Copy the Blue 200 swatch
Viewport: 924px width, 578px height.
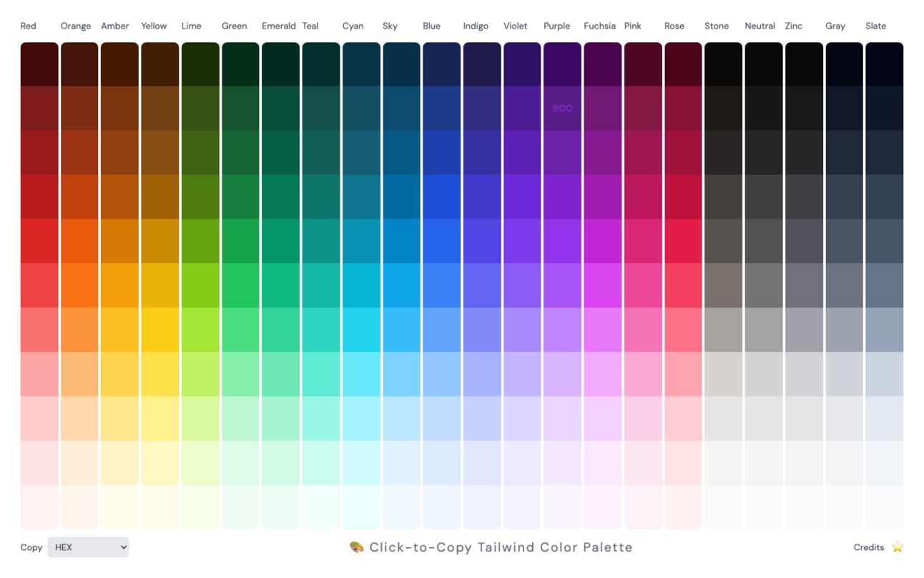click(441, 418)
